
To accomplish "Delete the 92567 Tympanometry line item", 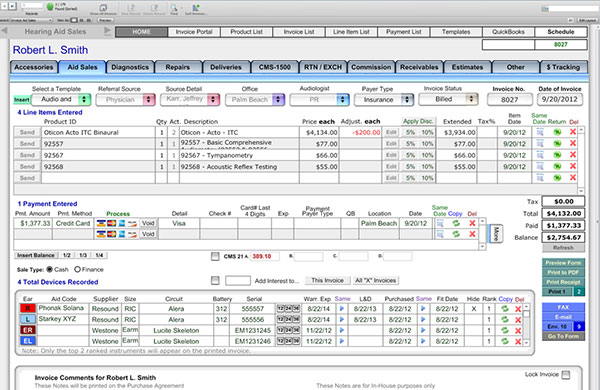I will click(572, 155).
